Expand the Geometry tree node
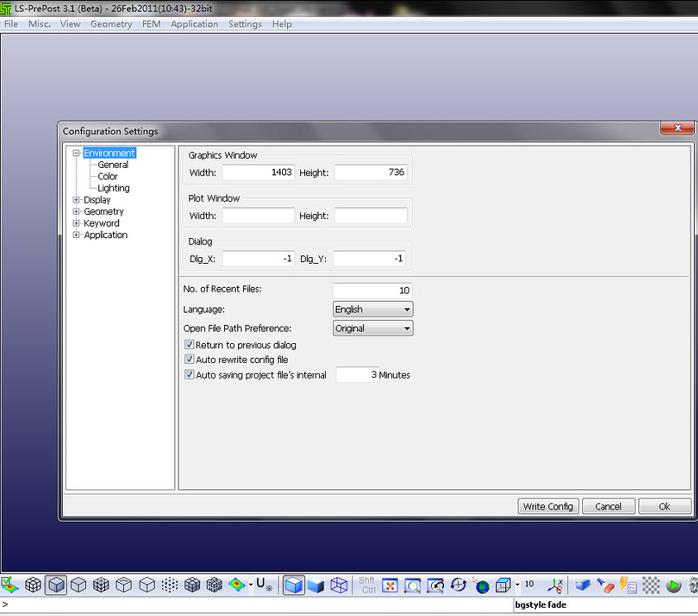The width and height of the screenshot is (698, 616). (x=76, y=212)
